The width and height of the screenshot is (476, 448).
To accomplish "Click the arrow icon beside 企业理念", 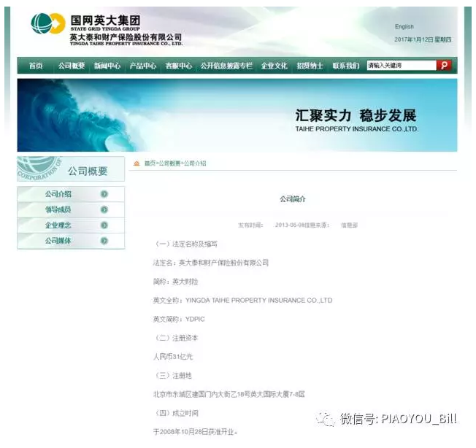I will coord(104,225).
